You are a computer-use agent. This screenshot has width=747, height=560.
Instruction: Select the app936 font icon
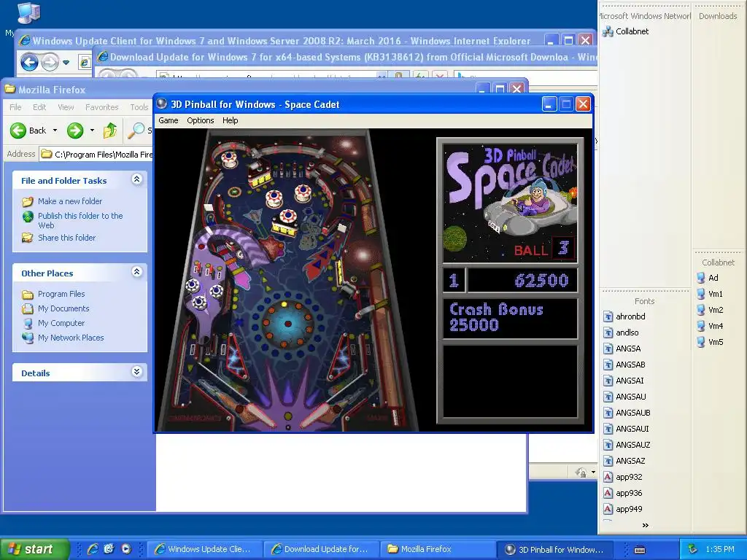pos(608,493)
